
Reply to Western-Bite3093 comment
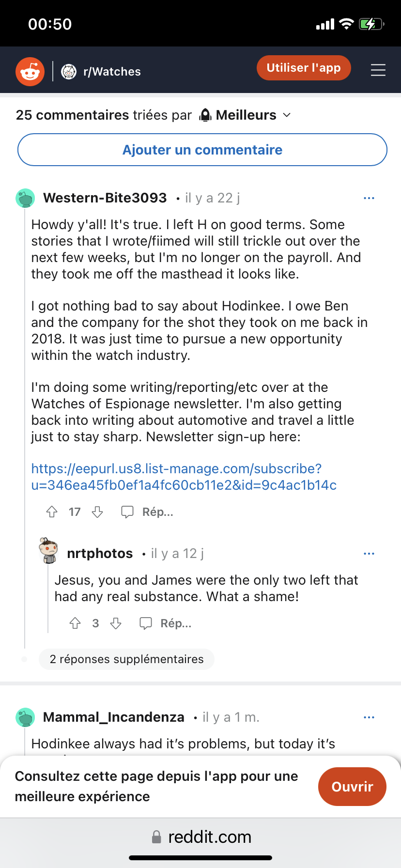click(x=147, y=512)
